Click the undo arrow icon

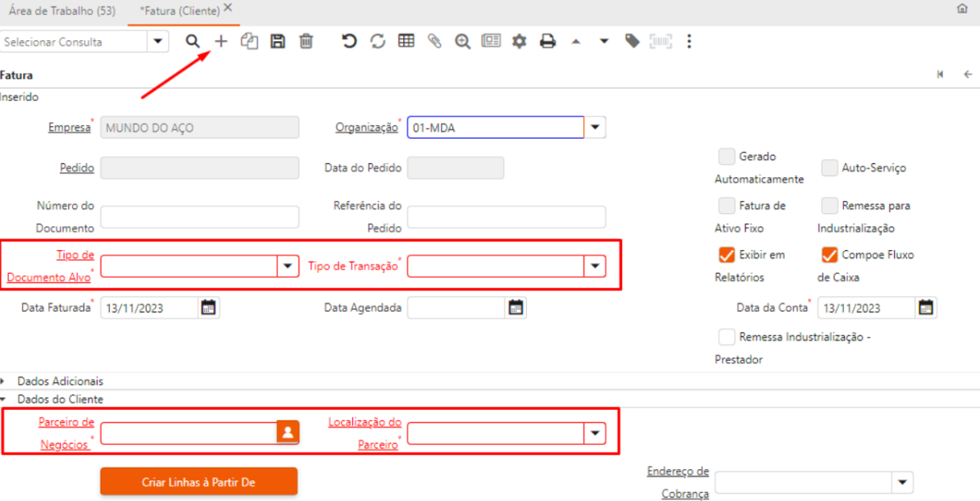pyautogui.click(x=350, y=41)
